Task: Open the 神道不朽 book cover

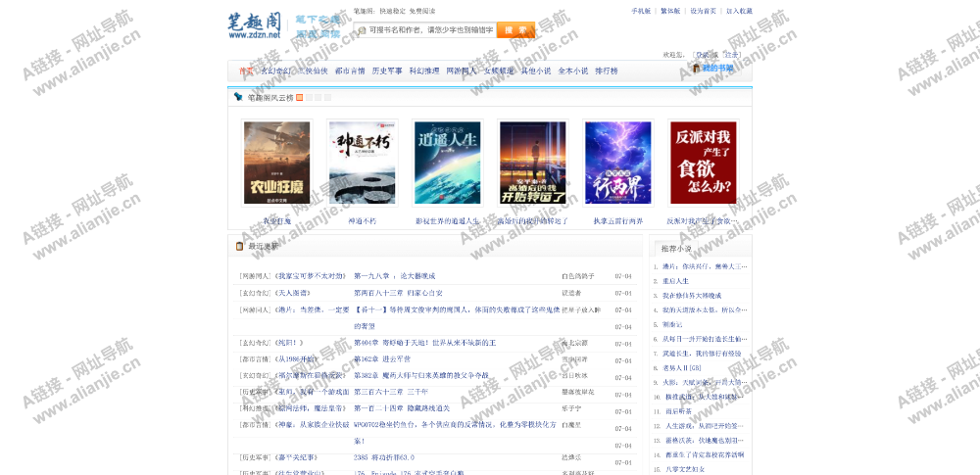Action: point(362,163)
